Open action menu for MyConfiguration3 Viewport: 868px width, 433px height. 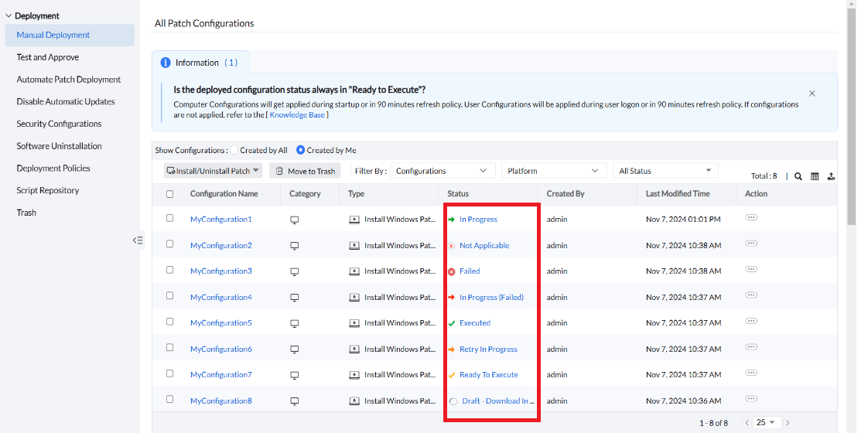coord(751,269)
